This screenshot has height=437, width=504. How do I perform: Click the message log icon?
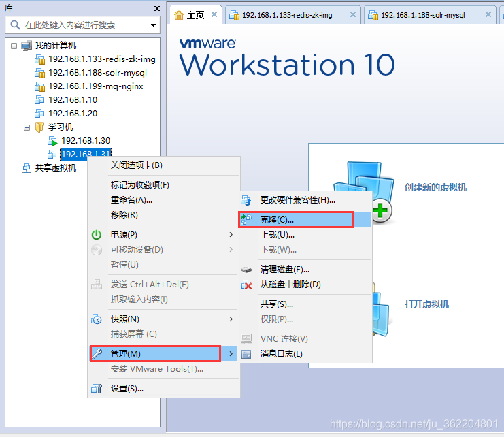[x=246, y=354]
